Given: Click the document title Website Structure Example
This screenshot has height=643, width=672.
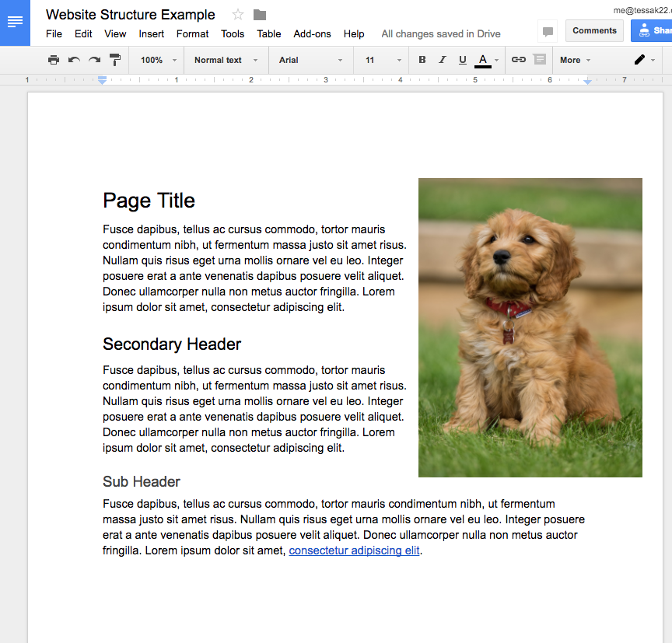Looking at the screenshot, I should [131, 15].
